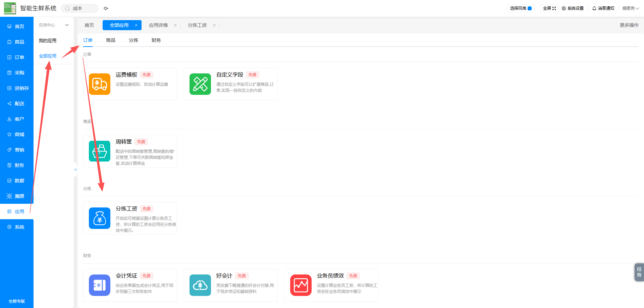Click the speaker mute icon in header
This screenshot has height=308, width=644.
coord(106,8)
